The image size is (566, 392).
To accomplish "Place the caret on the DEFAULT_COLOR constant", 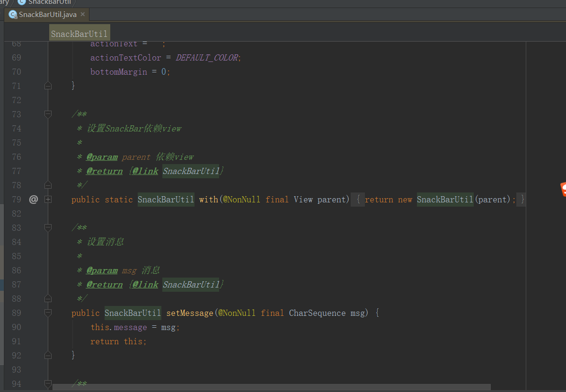I will (206, 57).
